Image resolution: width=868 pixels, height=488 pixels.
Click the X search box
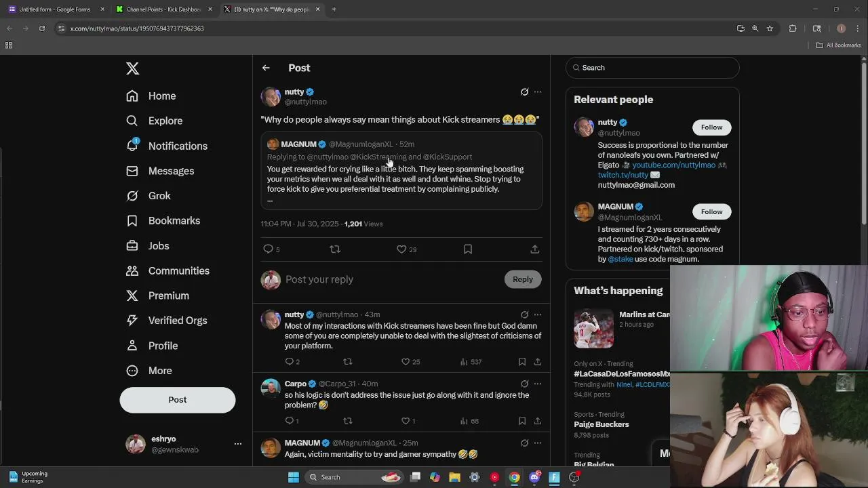point(652,68)
